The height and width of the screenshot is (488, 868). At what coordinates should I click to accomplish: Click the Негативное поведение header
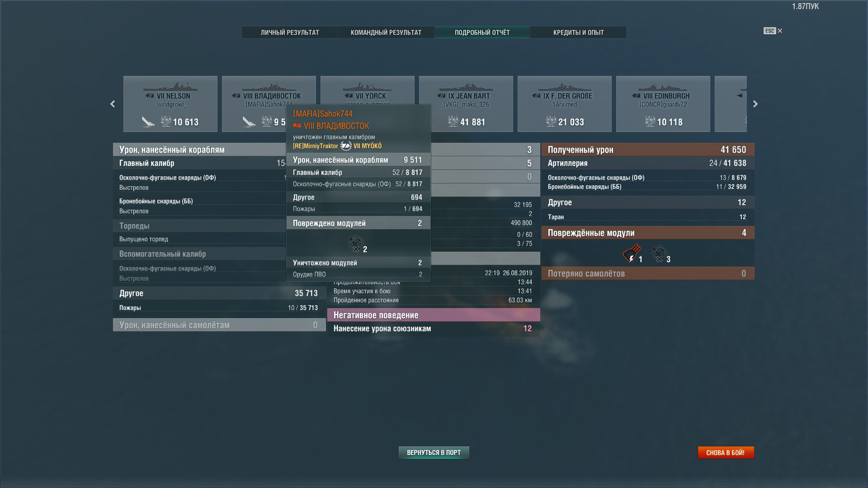tap(434, 315)
